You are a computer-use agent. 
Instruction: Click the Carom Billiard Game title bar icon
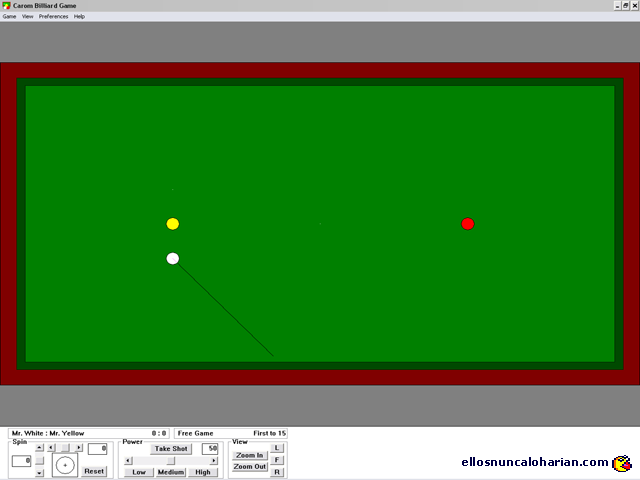(x=6, y=5)
